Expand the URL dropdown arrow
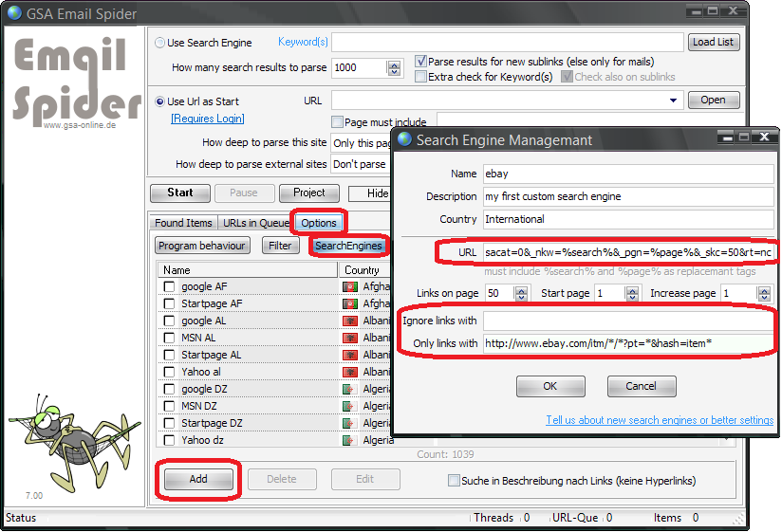The width and height of the screenshot is (782, 532). click(674, 101)
